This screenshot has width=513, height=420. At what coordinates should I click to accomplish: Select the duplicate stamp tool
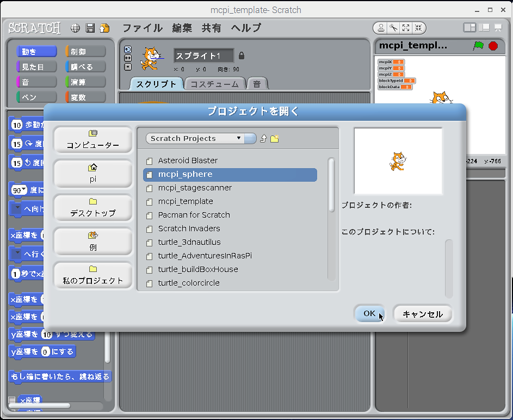coord(381,28)
